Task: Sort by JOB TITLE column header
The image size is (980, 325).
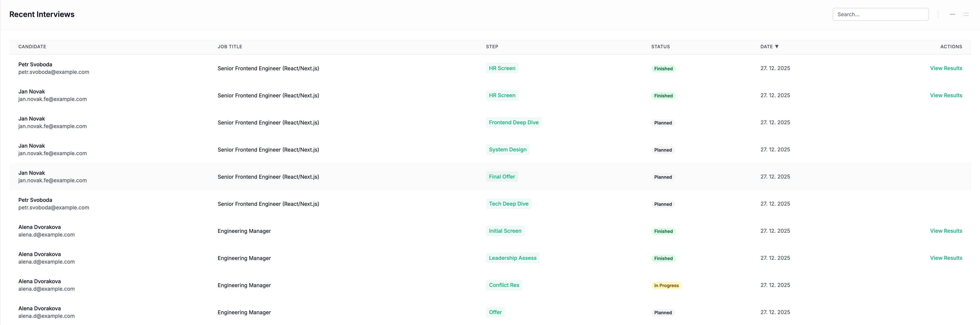Action: (230, 47)
